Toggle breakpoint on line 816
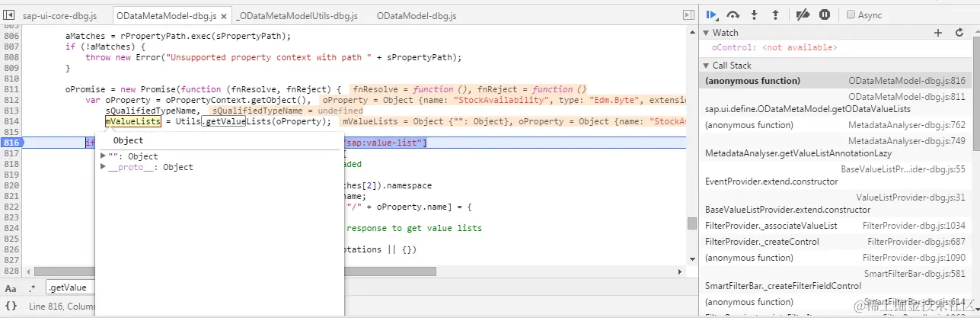Screen dimensions: 980x318 11,143
